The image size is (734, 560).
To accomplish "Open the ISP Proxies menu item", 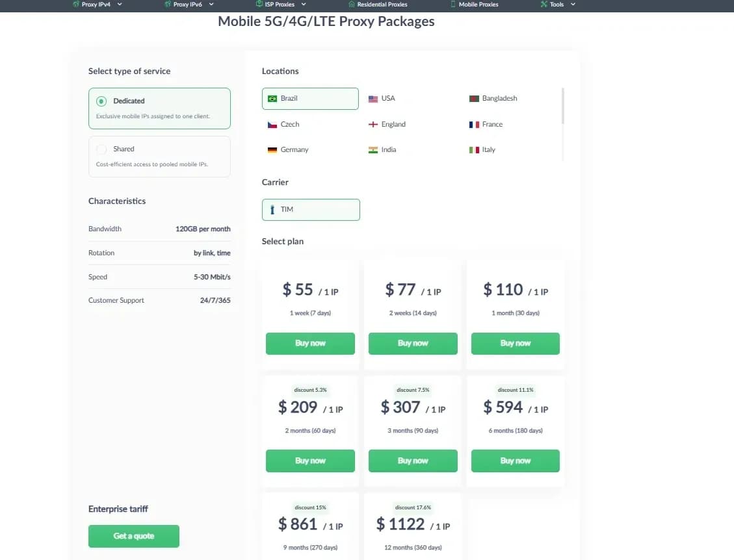I will click(x=278, y=5).
